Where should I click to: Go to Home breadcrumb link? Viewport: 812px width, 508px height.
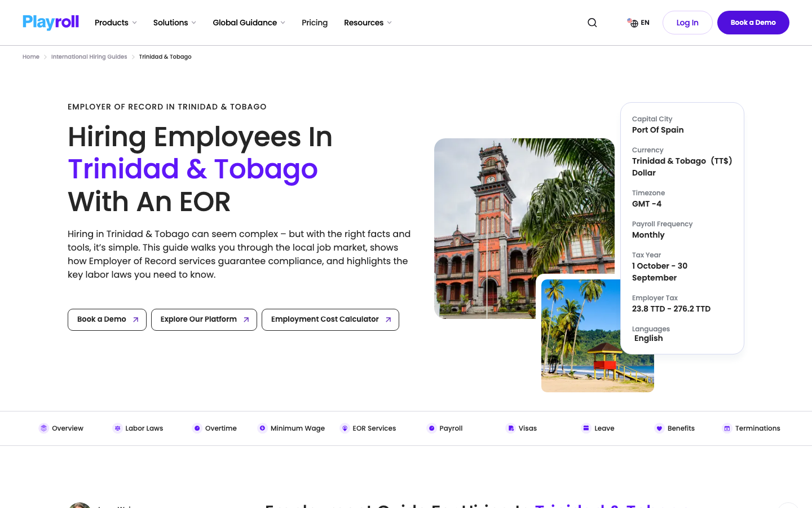click(31, 57)
